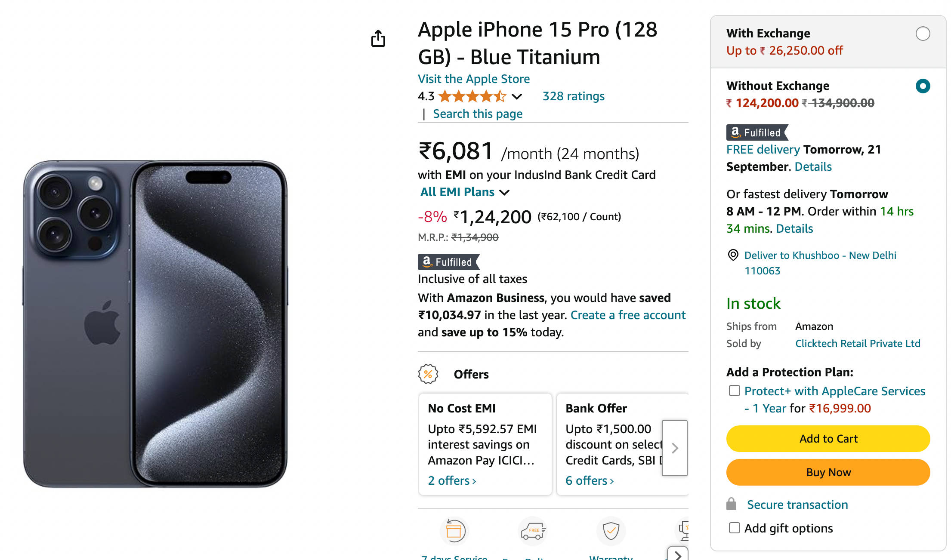951x560 pixels.
Task: Select the Without Exchange radio button
Action: pyautogui.click(x=923, y=86)
